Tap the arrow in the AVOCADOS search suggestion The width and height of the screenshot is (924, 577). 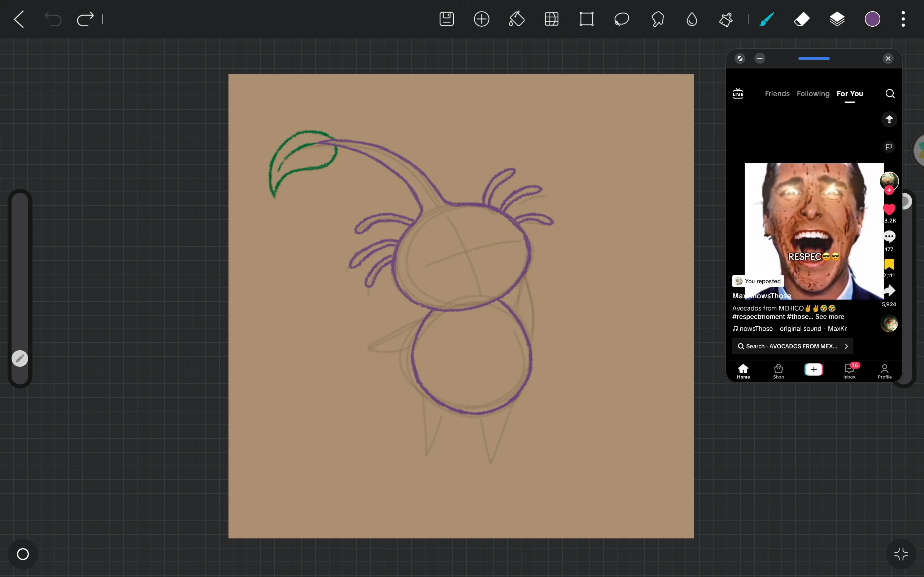click(846, 346)
